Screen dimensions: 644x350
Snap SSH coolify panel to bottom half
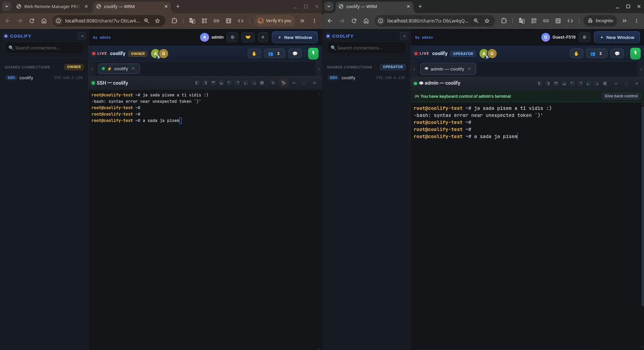coord(221,83)
